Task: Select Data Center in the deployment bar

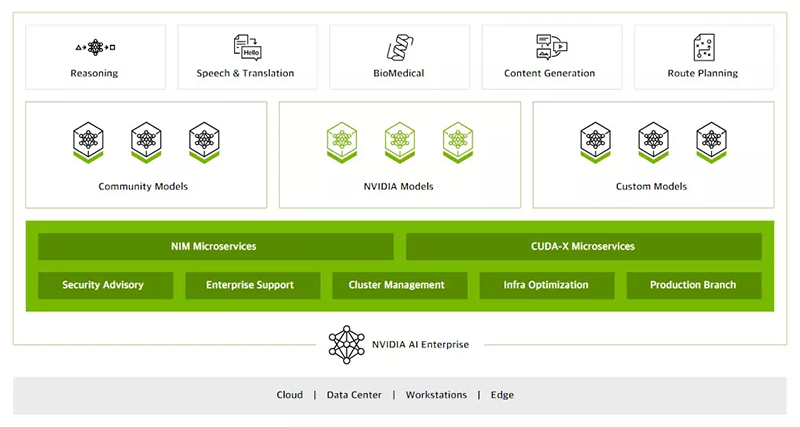Action: [354, 395]
